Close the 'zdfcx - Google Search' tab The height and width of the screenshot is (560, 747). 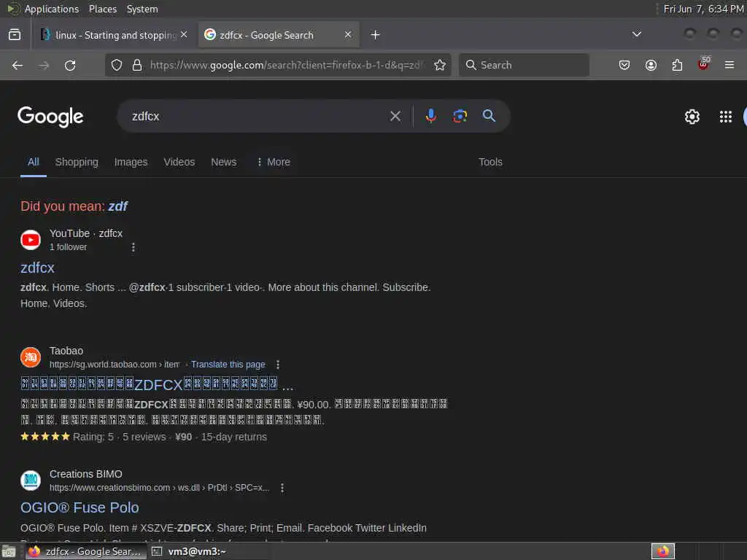[x=348, y=34]
